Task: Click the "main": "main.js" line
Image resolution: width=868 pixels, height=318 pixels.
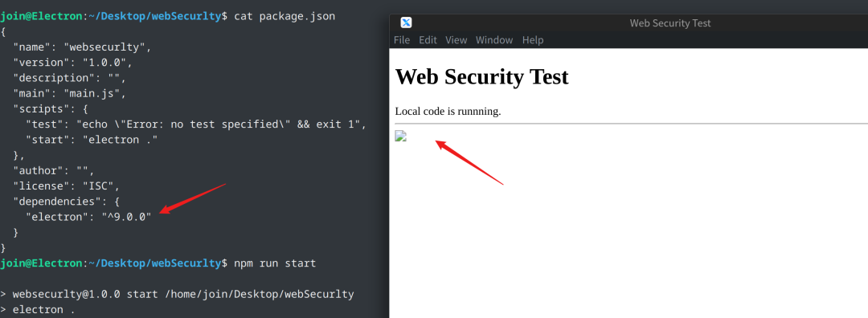Action: 69,93
